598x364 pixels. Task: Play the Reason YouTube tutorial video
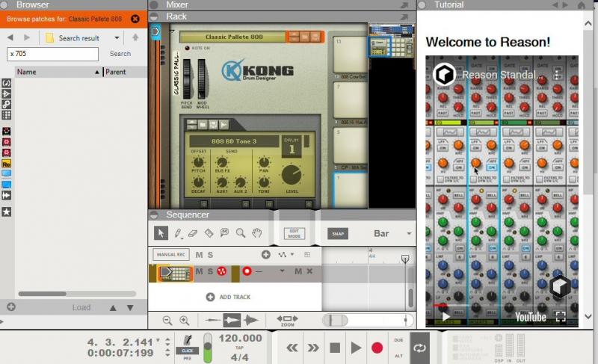(x=446, y=316)
